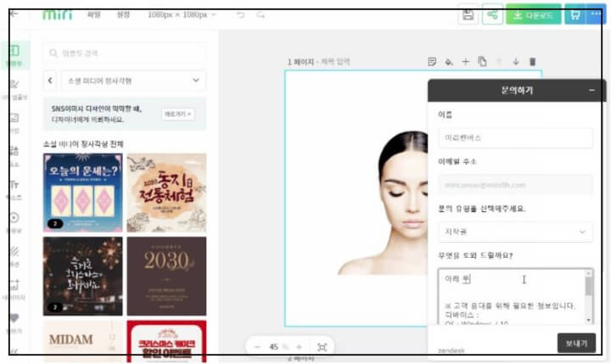Screen dimensions: 611x364
Task: Select the MIDAM template thumbnail
Action: click(82, 341)
